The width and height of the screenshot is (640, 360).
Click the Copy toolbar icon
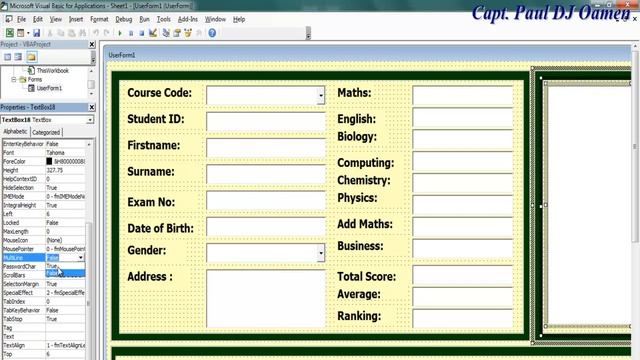click(61, 33)
